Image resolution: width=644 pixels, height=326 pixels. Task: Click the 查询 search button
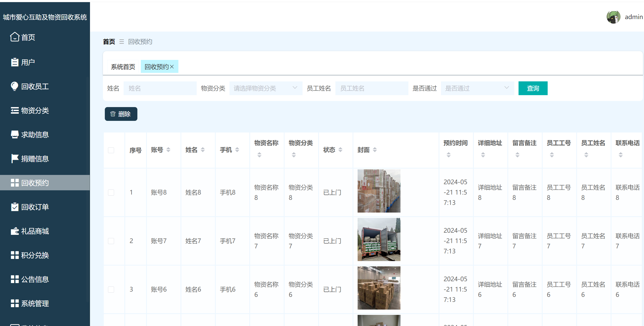coord(533,88)
